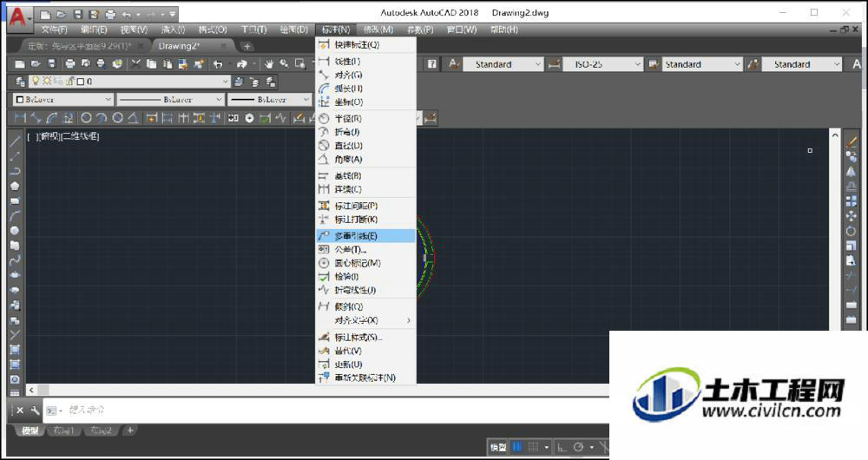Click the Arc Length icon in dimension toolbar

click(x=52, y=118)
